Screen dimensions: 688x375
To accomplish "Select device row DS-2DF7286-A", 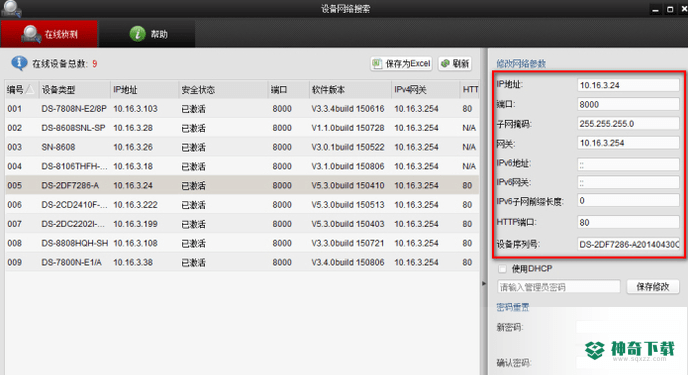I will click(x=242, y=185).
